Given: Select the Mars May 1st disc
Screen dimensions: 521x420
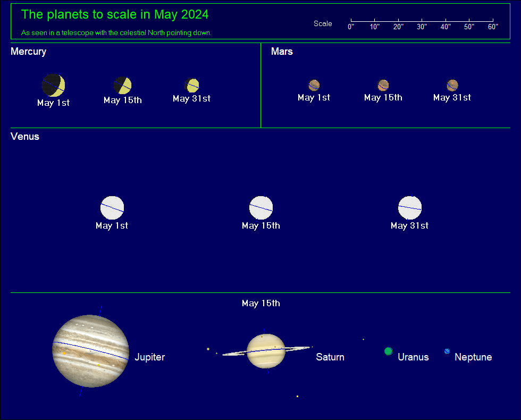Looking at the screenshot, I should pos(314,85).
